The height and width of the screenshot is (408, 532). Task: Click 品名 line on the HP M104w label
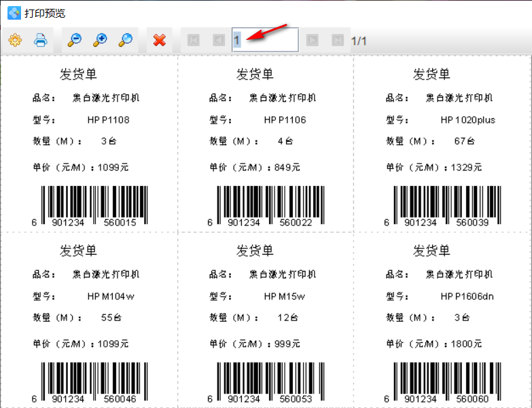pos(86,274)
